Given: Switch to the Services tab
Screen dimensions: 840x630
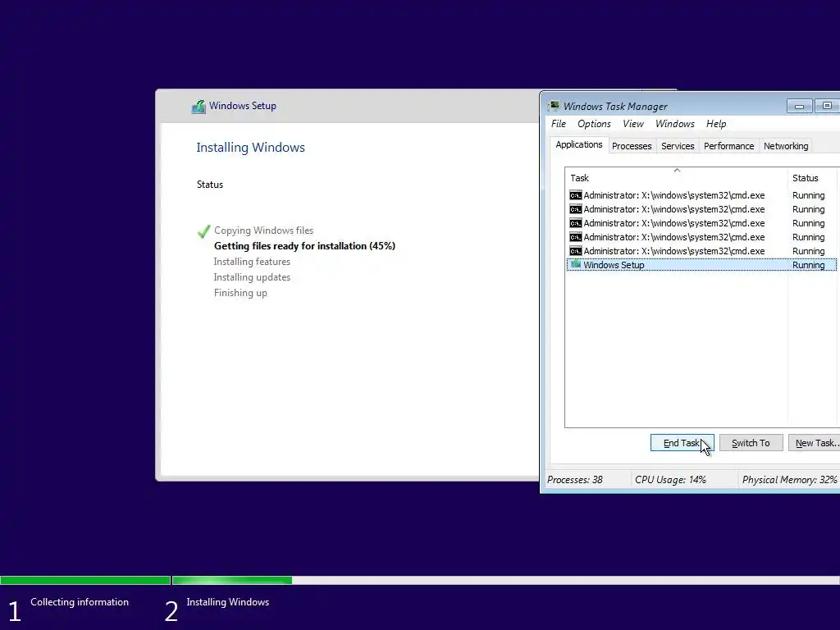Looking at the screenshot, I should pos(677,146).
